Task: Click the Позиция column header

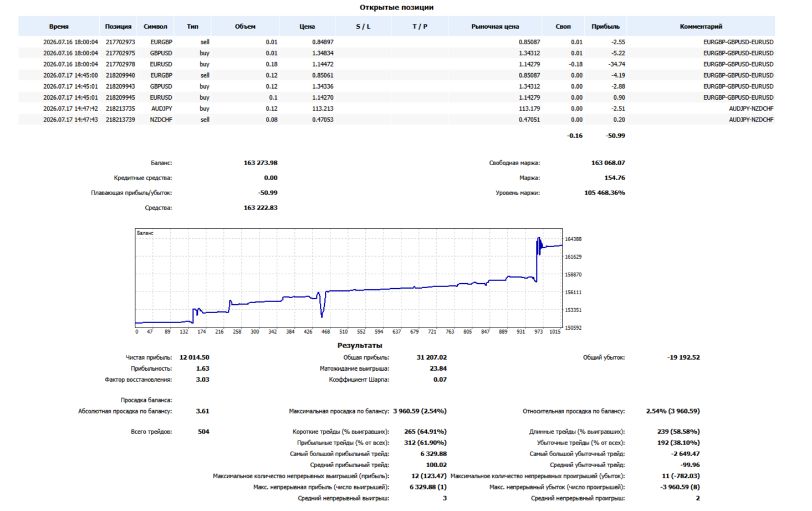Action: (118, 27)
